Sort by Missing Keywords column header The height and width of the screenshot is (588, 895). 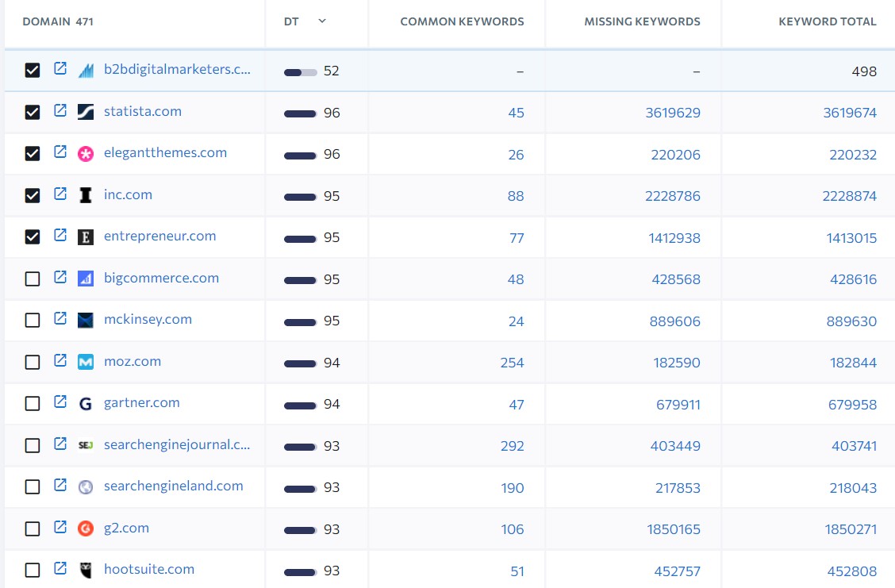(642, 21)
